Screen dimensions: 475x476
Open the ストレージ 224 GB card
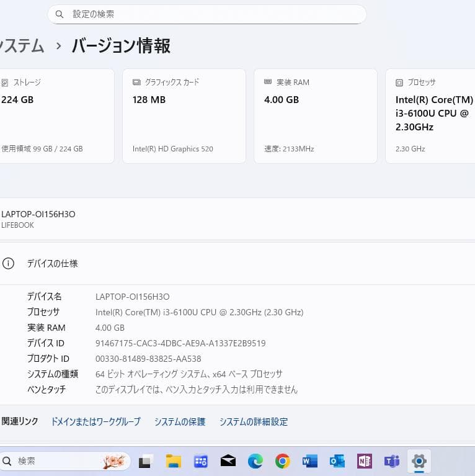pos(56,116)
